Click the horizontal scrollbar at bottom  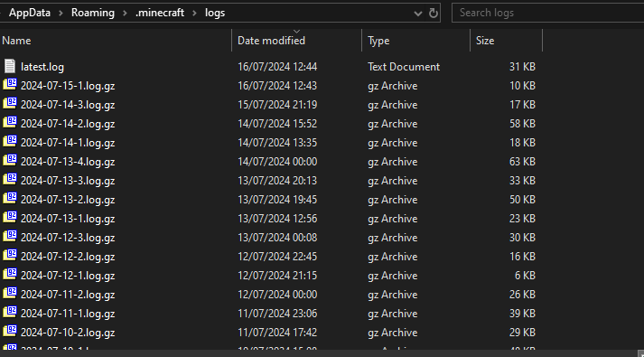(318, 353)
